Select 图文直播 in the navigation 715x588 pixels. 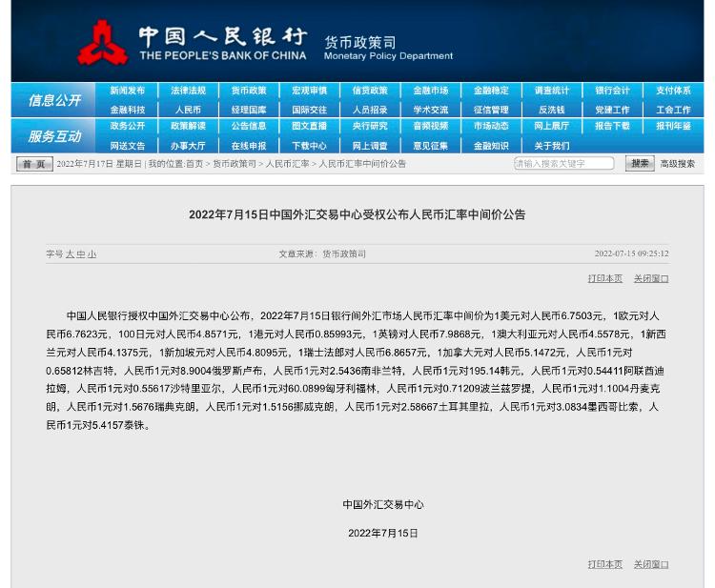[309, 126]
